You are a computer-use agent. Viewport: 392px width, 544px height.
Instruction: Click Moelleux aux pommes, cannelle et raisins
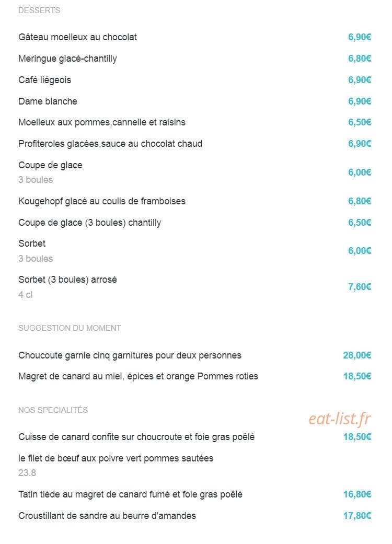coord(101,122)
